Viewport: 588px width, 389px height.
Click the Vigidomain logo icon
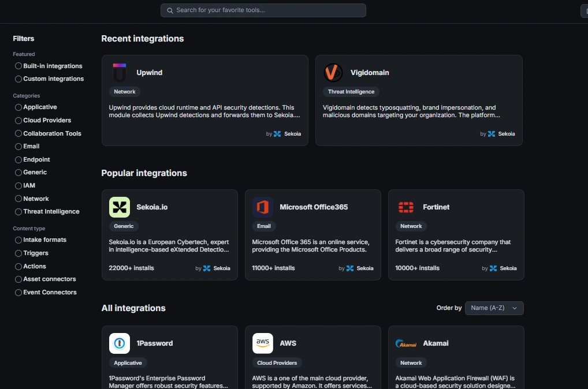[333, 73]
